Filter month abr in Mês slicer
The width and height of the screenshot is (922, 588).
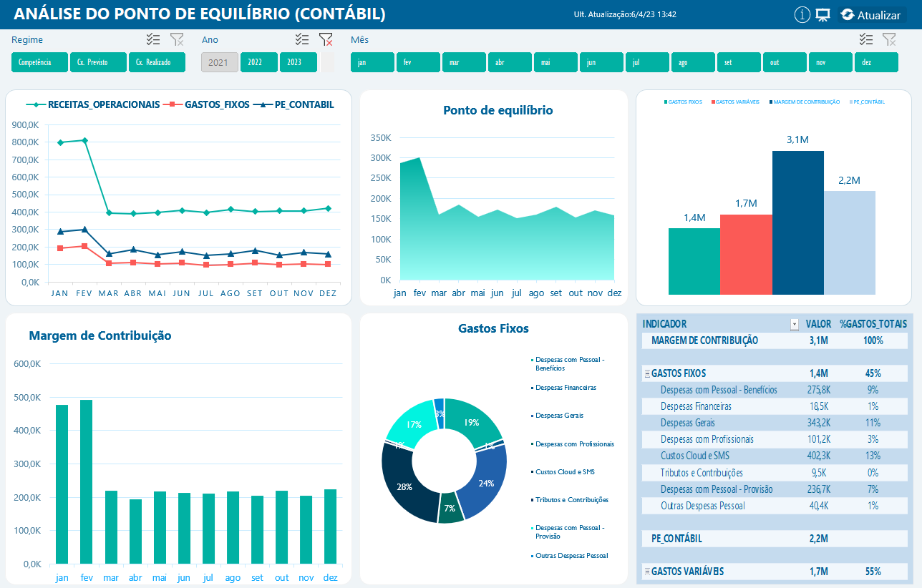pyautogui.click(x=510, y=62)
